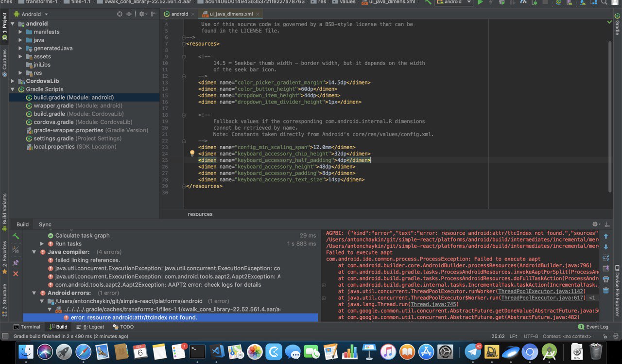Pin the Build tab with pin icon
The width and height of the screenshot is (622, 364).
(16, 262)
